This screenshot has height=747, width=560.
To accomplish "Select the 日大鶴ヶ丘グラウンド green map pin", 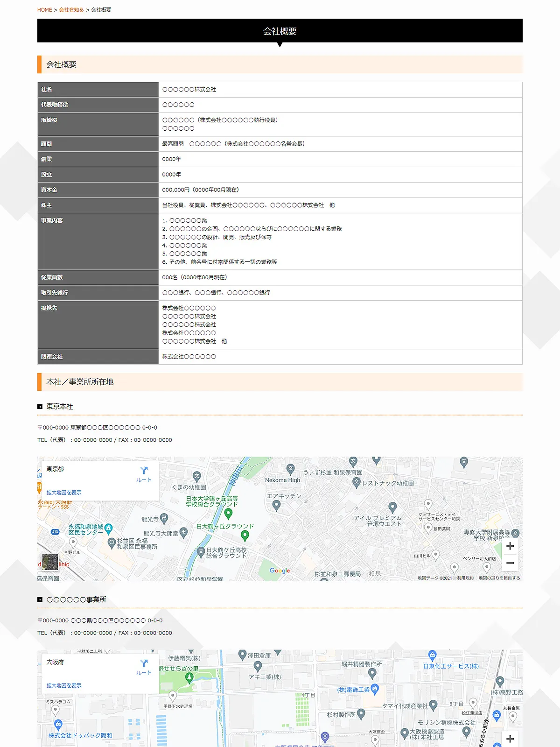I will 245,536.
